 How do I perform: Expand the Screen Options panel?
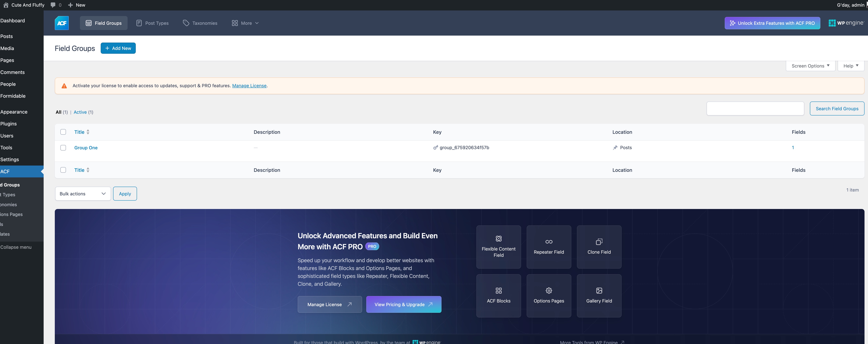(810, 66)
